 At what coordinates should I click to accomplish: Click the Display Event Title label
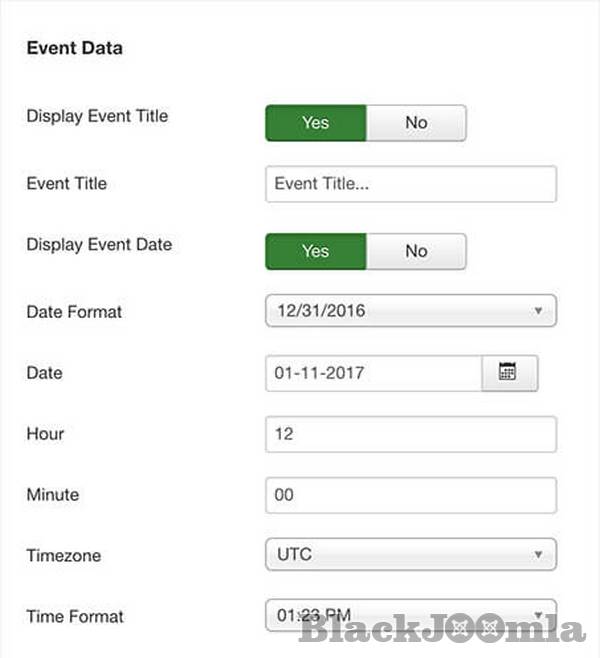pos(97,116)
